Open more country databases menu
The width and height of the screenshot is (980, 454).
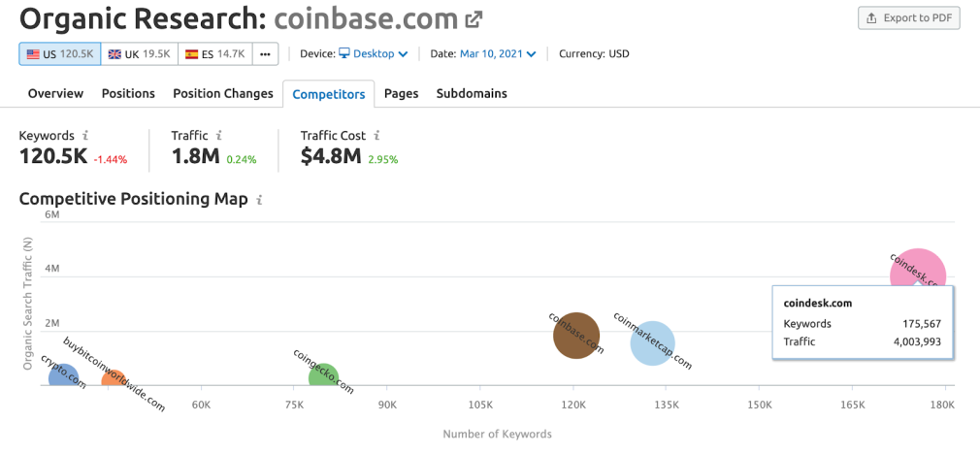[265, 54]
